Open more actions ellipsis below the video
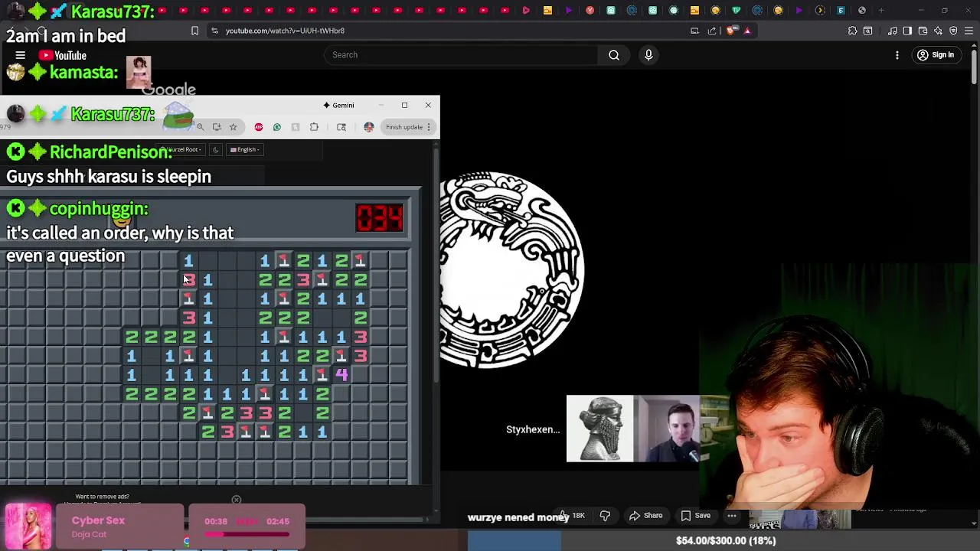The width and height of the screenshot is (980, 551). pos(732,516)
